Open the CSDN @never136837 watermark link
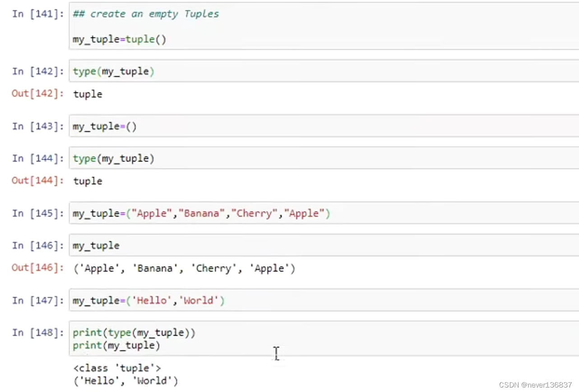The image size is (579, 392). click(535, 385)
